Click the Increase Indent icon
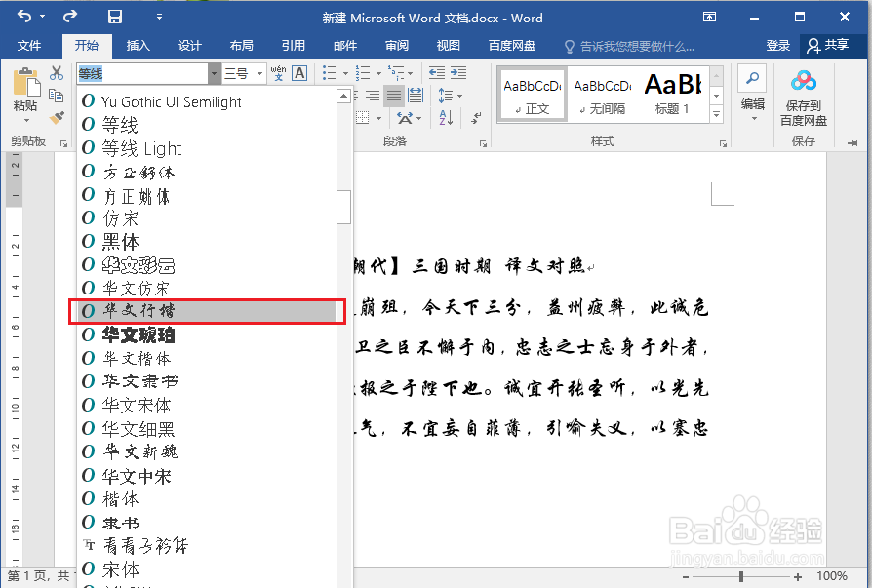The image size is (872, 588). [457, 71]
